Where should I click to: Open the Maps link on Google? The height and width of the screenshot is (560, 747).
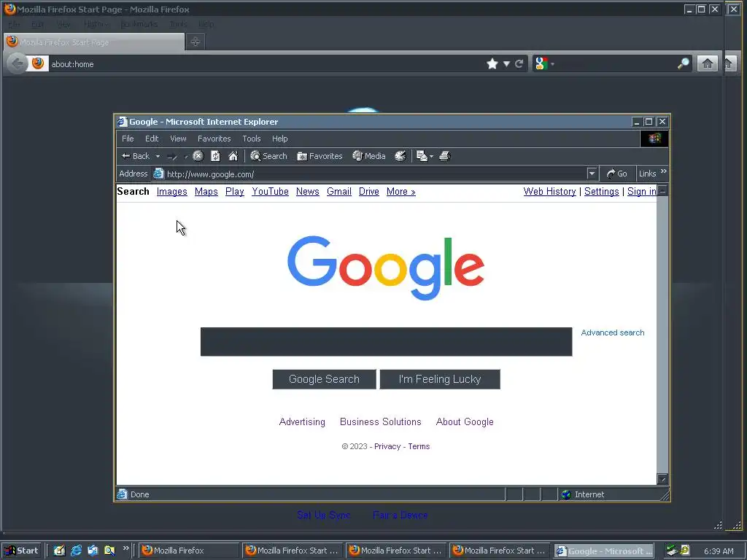[x=206, y=192]
